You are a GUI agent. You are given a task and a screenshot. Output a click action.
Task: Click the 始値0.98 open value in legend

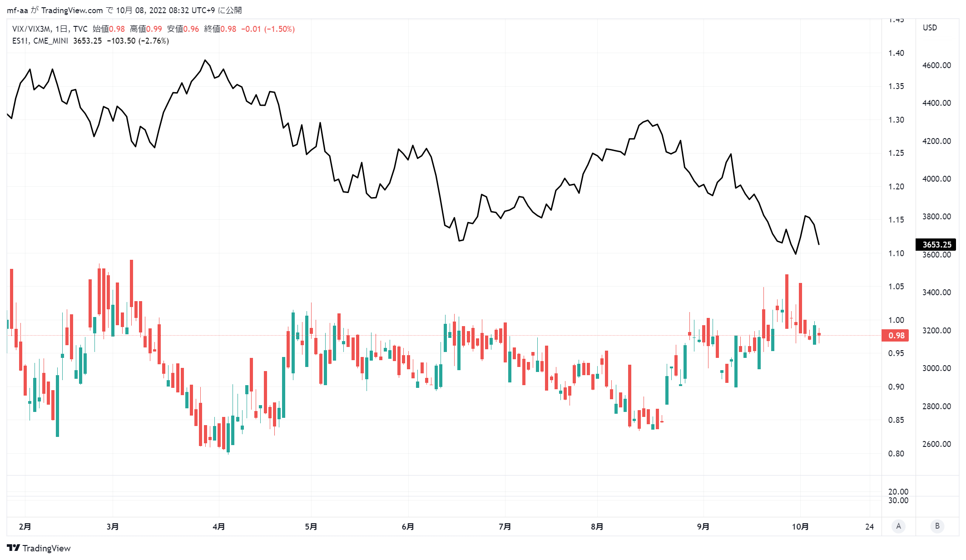109,29
